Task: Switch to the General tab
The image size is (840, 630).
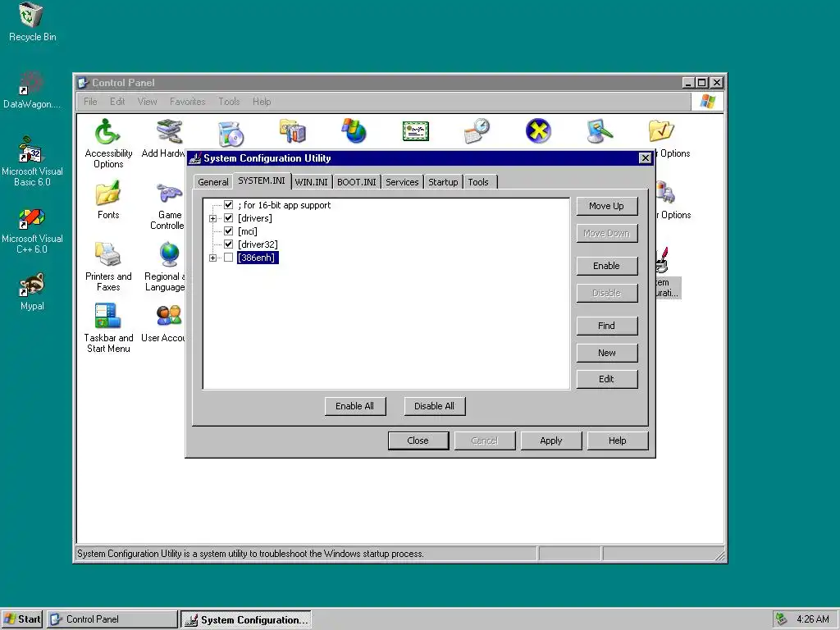Action: [213, 182]
